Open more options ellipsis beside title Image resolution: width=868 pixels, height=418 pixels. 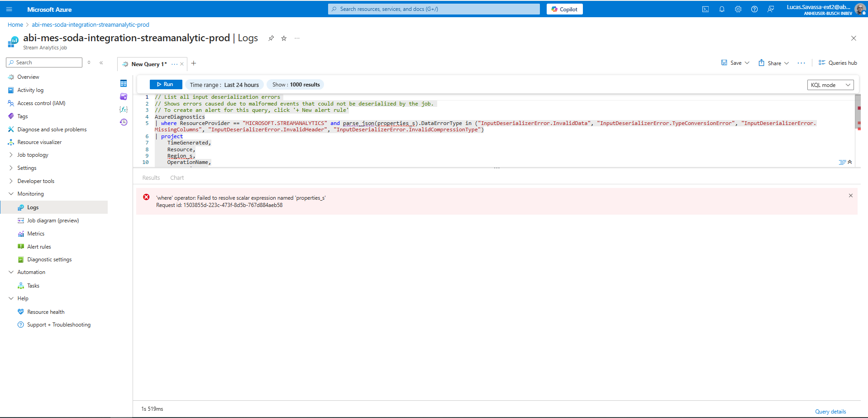[297, 38]
